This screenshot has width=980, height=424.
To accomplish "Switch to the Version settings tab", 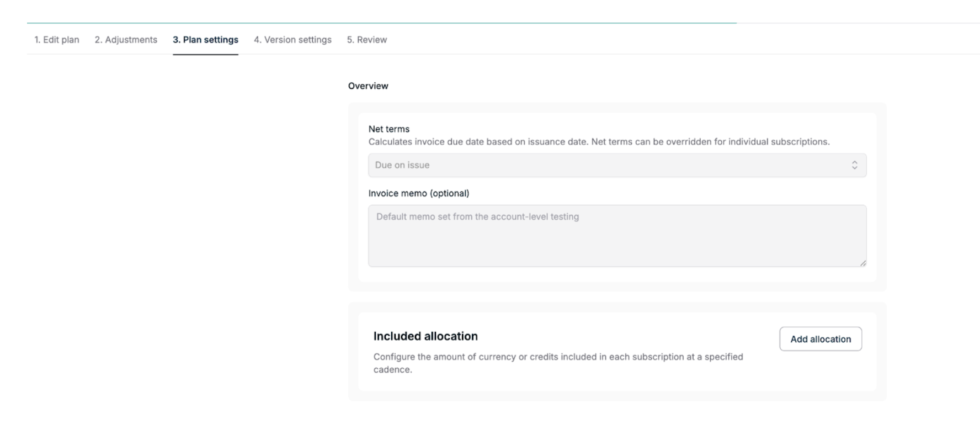I will (x=292, y=40).
